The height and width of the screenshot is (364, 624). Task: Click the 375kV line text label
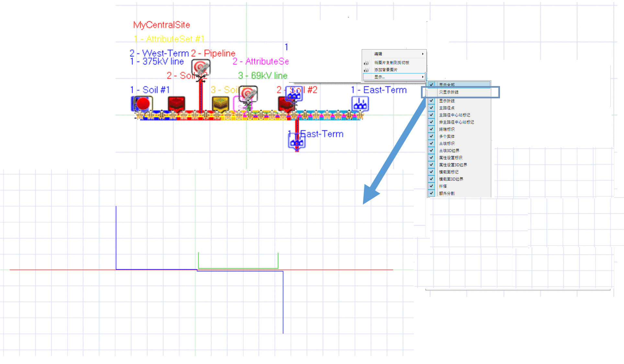(163, 61)
